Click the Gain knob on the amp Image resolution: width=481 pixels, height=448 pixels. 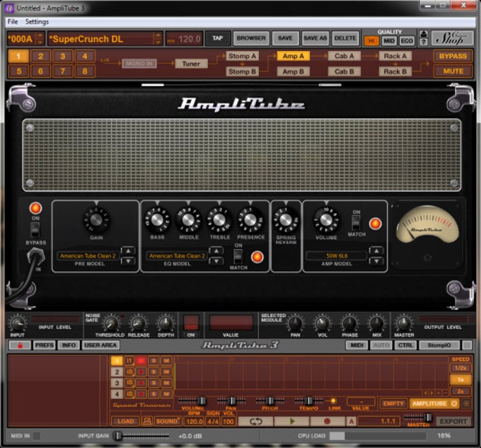tap(96, 219)
